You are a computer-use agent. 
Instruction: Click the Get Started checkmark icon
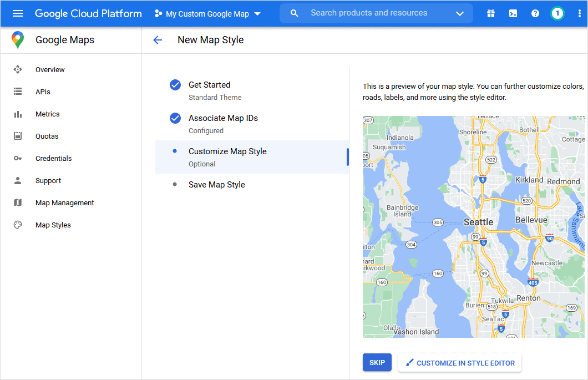pos(175,85)
